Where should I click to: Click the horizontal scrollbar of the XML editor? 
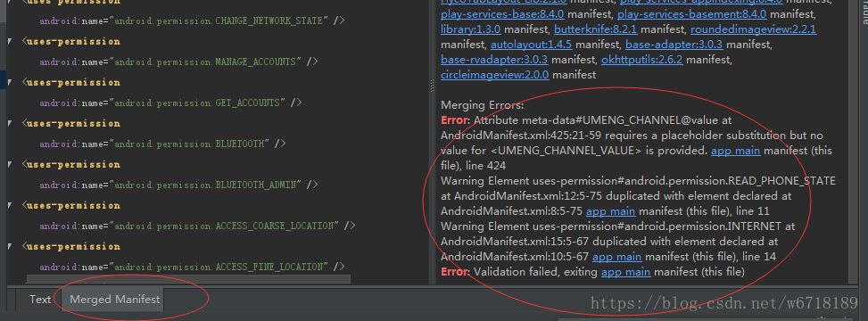pyautogui.click(x=188, y=280)
